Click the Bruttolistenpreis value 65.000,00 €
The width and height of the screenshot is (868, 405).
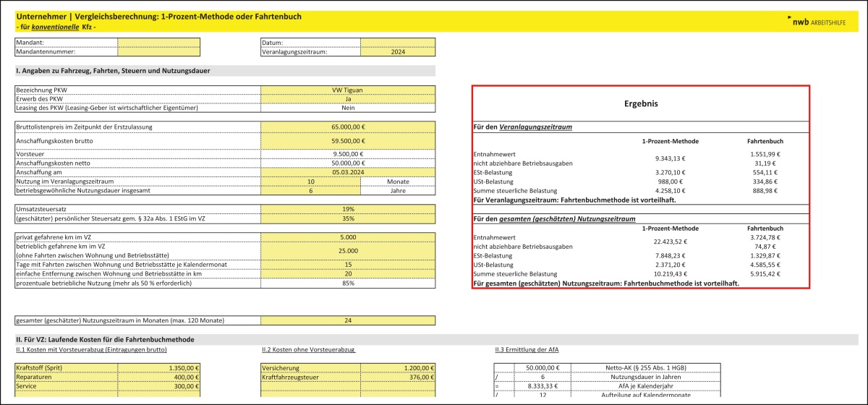click(x=348, y=127)
